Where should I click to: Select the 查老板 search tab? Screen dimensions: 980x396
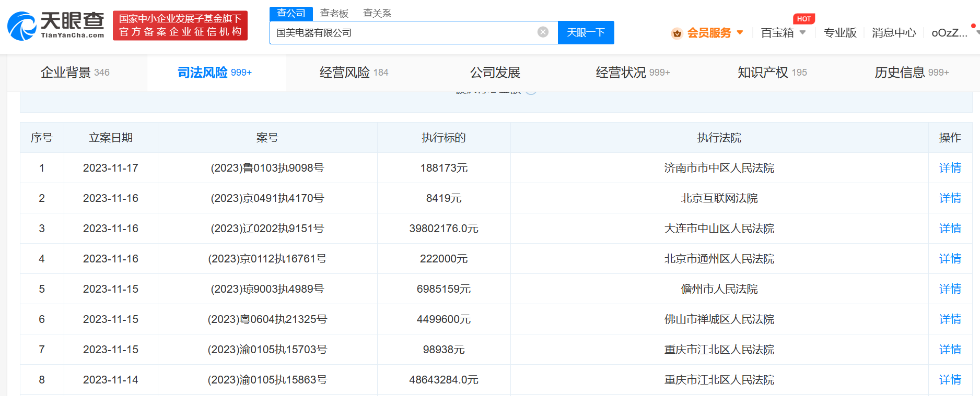click(x=334, y=14)
